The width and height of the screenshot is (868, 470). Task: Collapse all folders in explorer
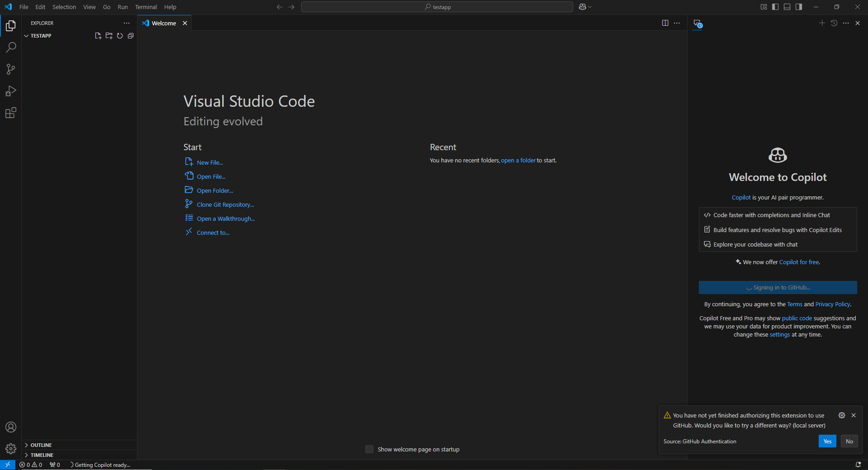click(131, 36)
